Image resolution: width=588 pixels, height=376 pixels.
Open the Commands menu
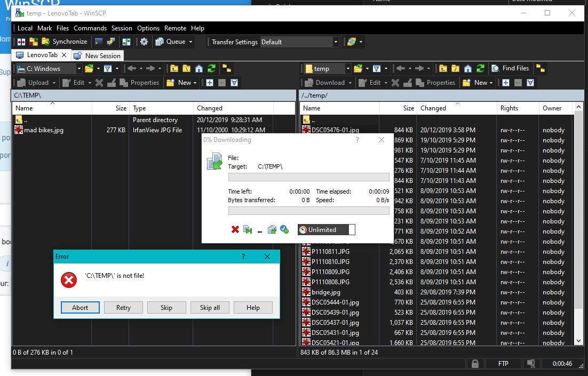[90, 28]
